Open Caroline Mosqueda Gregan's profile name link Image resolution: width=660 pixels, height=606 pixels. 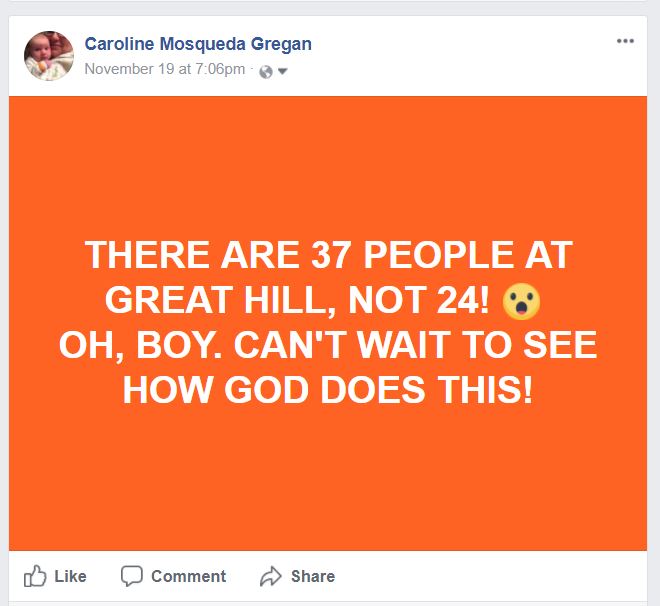pyautogui.click(x=198, y=44)
